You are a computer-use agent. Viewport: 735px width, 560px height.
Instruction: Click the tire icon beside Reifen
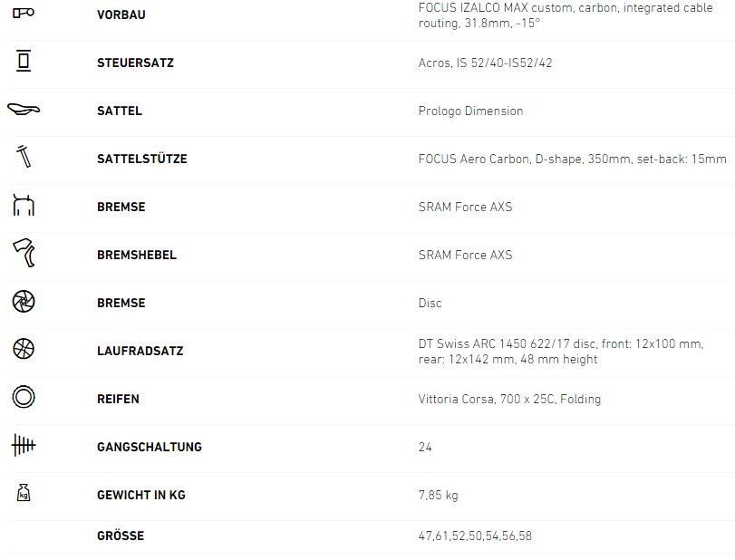tap(24, 398)
